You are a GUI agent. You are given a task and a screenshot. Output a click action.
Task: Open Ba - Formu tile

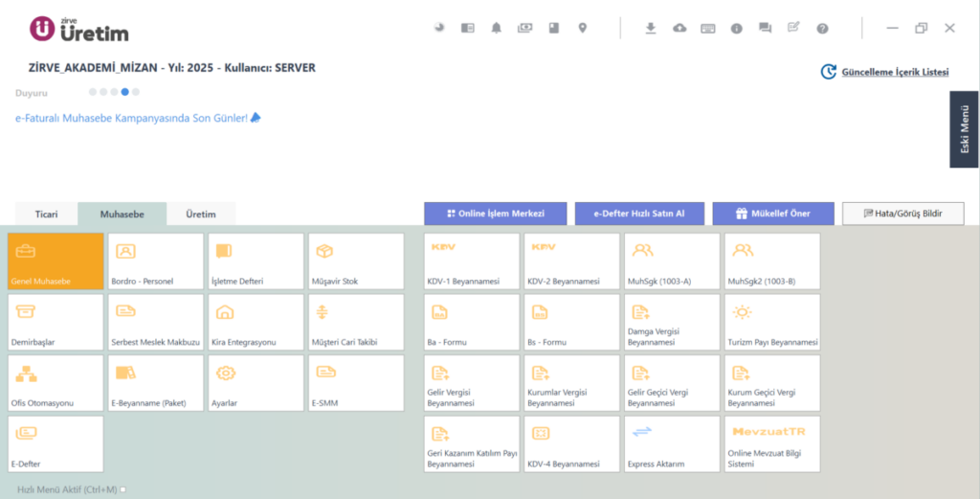pos(472,322)
